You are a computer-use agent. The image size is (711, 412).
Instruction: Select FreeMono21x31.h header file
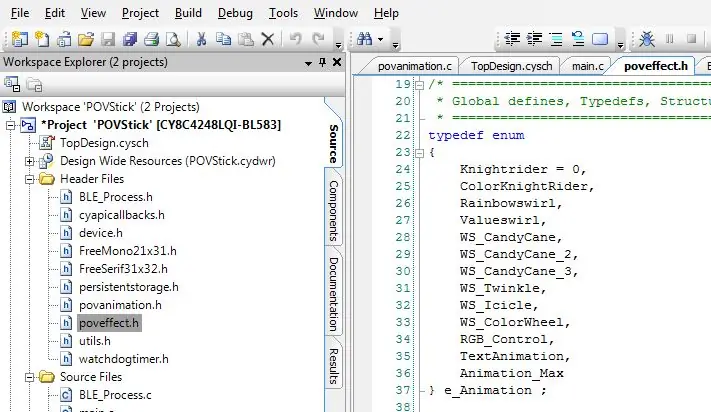click(128, 251)
